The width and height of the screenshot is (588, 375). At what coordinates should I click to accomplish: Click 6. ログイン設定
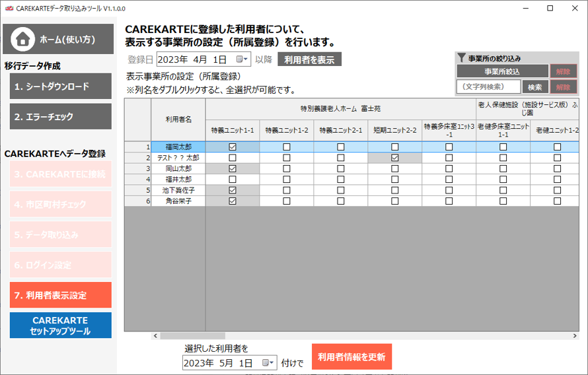point(61,265)
